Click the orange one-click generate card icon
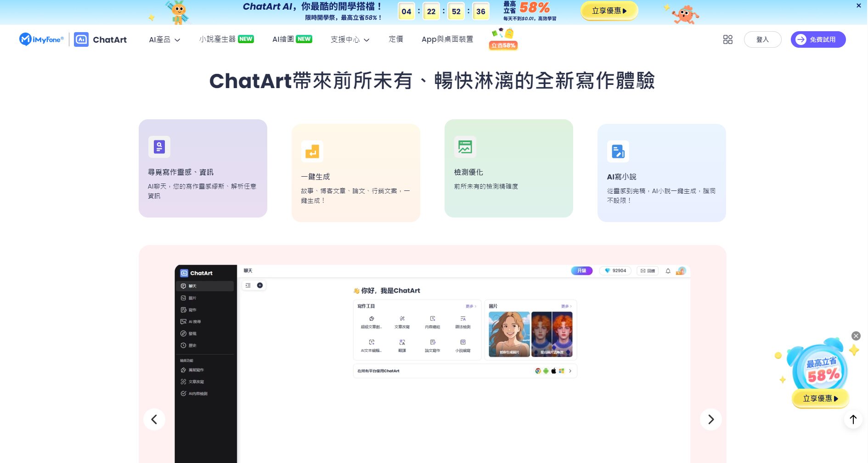868x463 pixels. click(312, 151)
